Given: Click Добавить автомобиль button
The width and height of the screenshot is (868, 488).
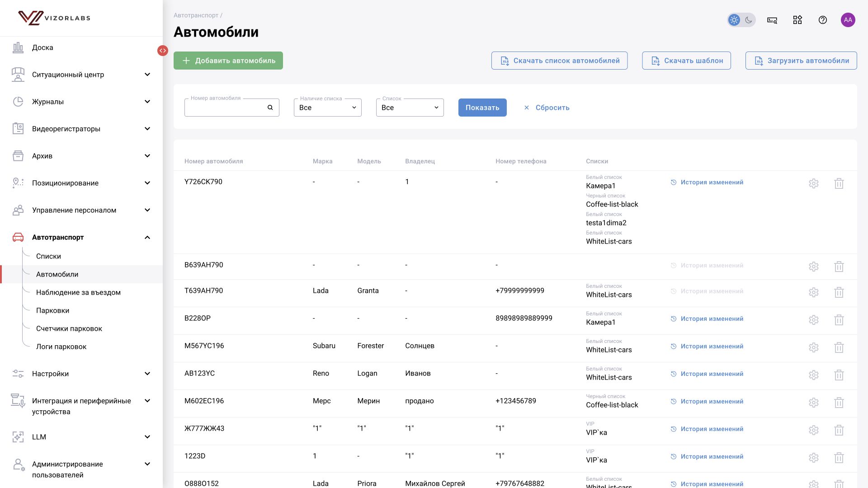Looking at the screenshot, I should (228, 61).
